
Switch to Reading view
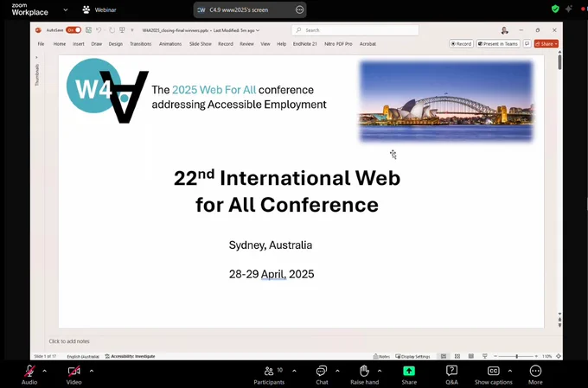(471, 356)
